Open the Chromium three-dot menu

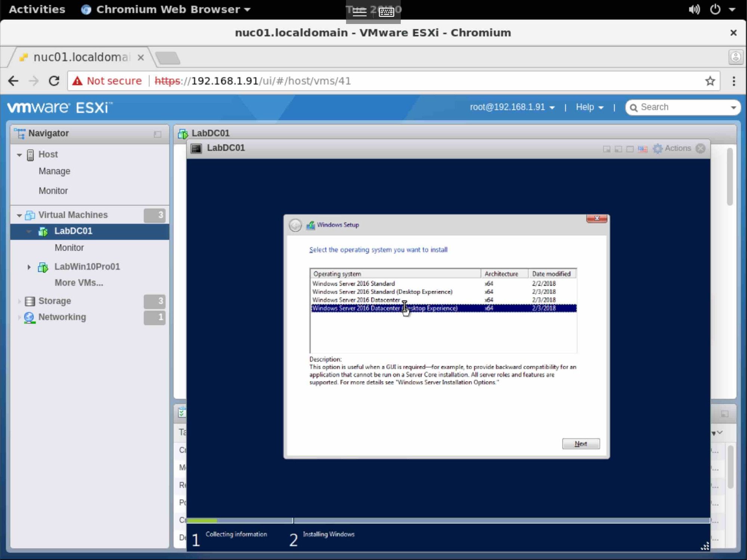point(734,81)
